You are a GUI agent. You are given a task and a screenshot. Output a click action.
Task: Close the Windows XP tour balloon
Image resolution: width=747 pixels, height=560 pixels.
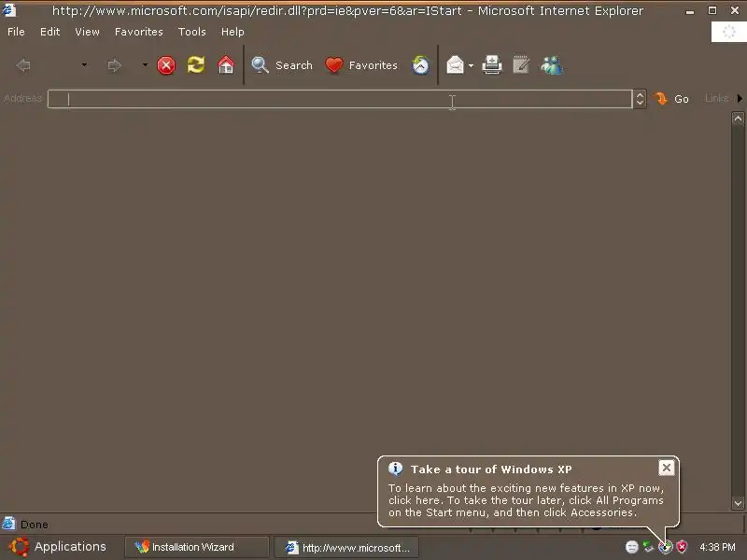667,468
